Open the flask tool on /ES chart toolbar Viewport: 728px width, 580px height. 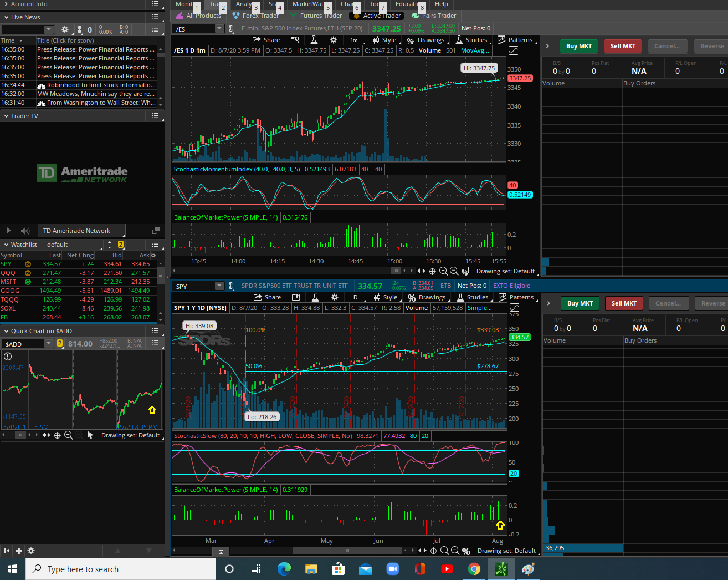click(314, 40)
